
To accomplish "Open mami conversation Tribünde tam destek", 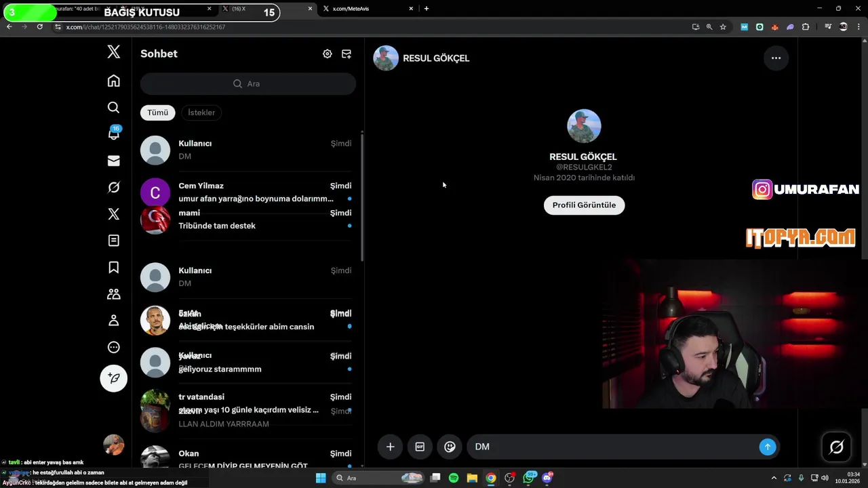I will pyautogui.click(x=247, y=220).
